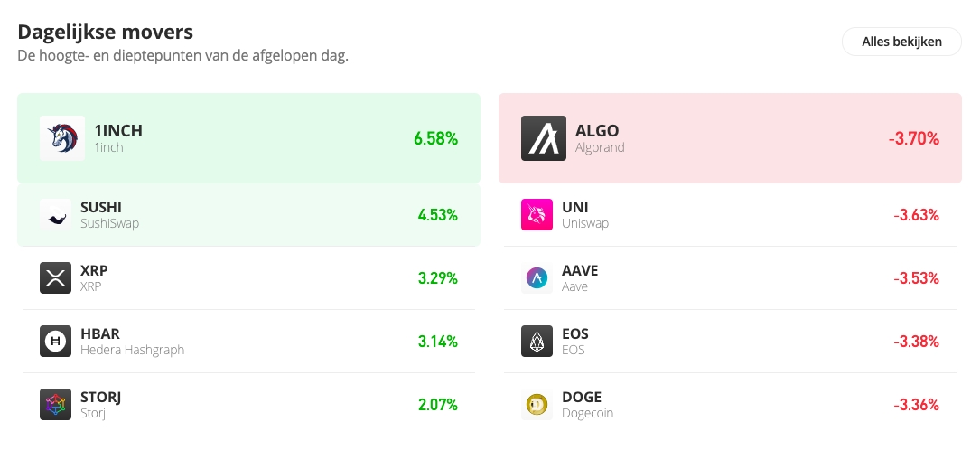Click the pink Uniswap unicorn icon

click(x=537, y=214)
